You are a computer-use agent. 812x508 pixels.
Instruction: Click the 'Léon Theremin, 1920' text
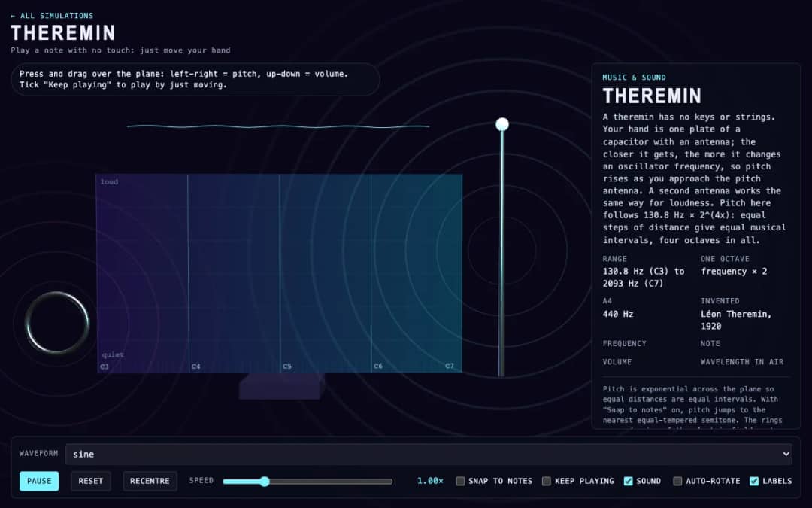pos(736,321)
